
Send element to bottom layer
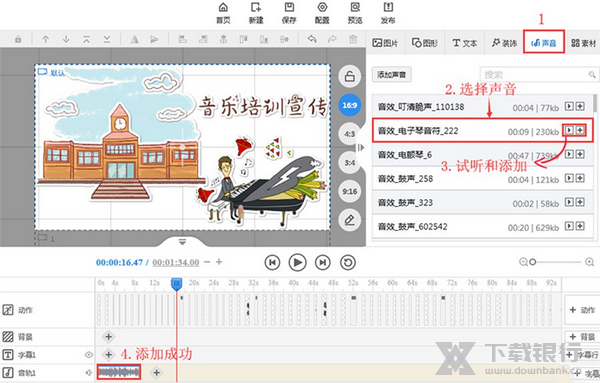(x=107, y=39)
